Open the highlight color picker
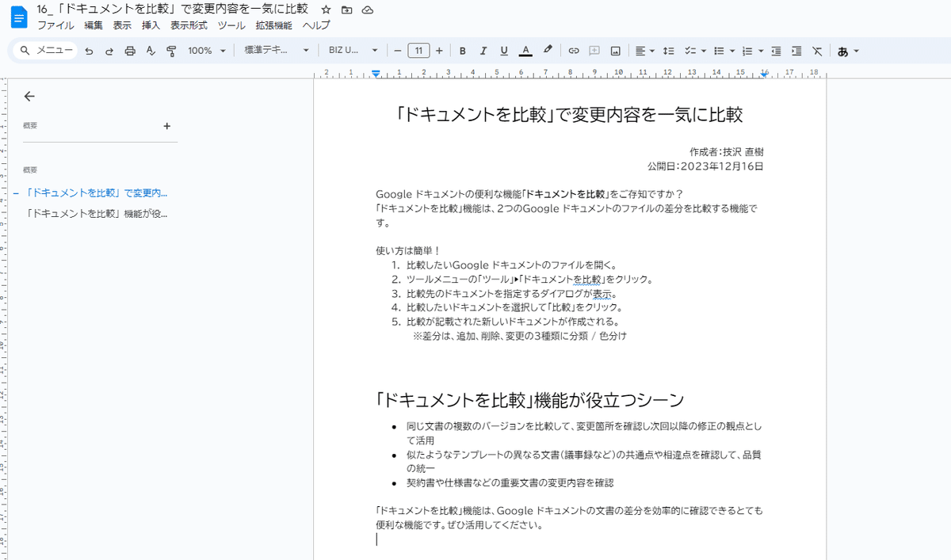951x560 pixels. pyautogui.click(x=547, y=51)
